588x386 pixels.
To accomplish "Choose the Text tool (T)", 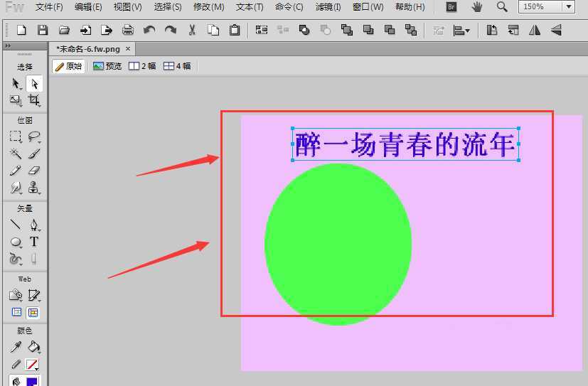I will click(33, 242).
